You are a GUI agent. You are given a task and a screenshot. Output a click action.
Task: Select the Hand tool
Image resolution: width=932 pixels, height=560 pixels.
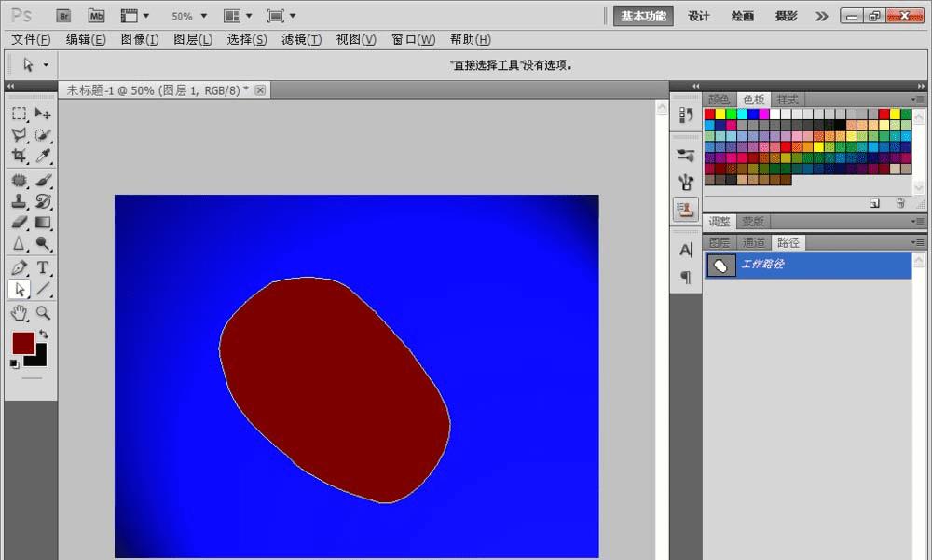click(x=19, y=314)
